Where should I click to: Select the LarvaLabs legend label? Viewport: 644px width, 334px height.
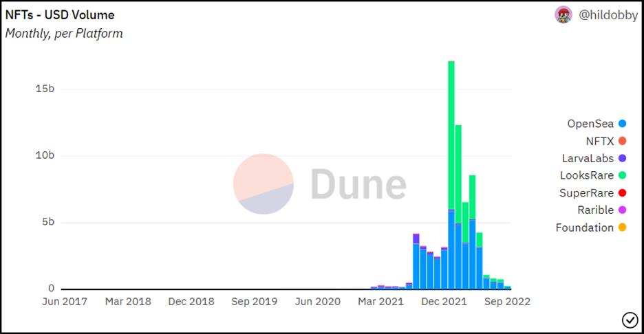click(588, 158)
